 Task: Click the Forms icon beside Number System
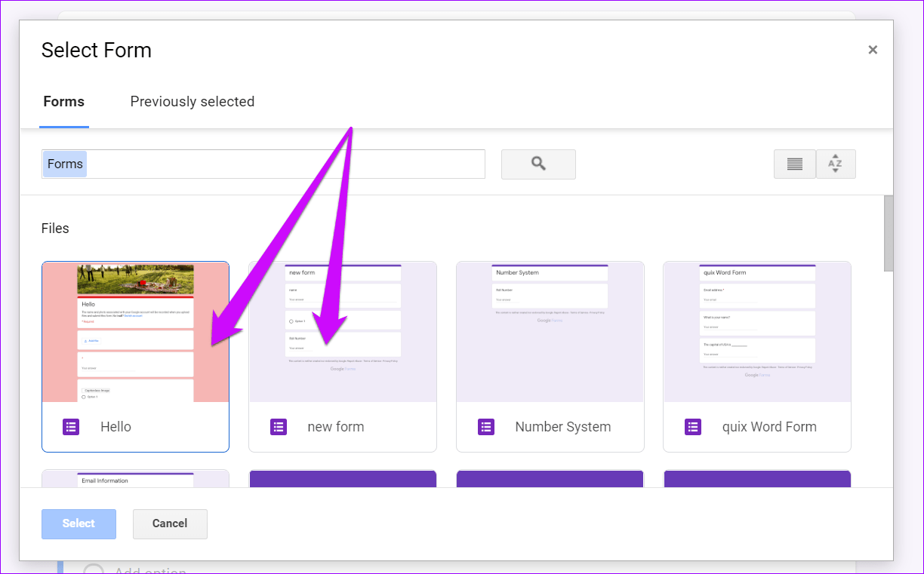(486, 427)
